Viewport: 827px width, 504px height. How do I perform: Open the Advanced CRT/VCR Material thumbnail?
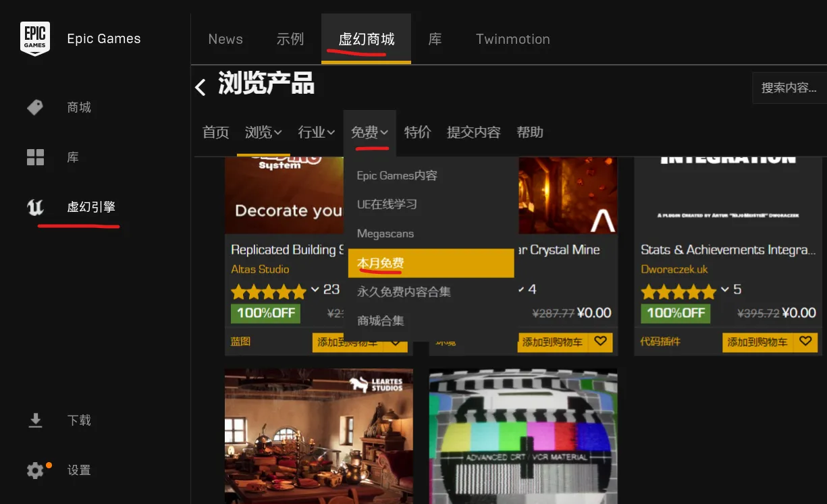click(523, 436)
